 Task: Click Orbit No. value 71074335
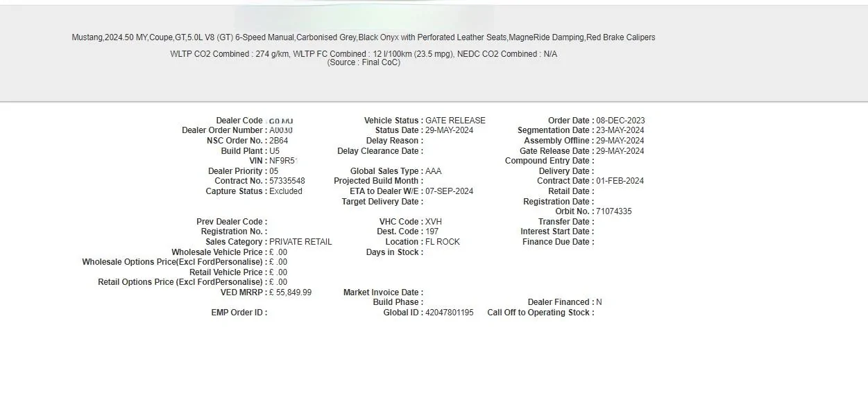click(x=614, y=211)
